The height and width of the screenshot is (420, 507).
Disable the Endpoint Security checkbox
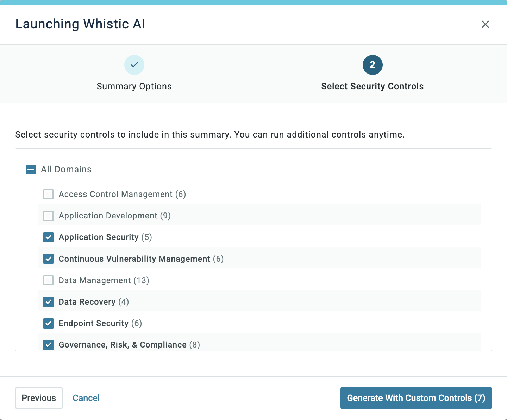coord(48,323)
